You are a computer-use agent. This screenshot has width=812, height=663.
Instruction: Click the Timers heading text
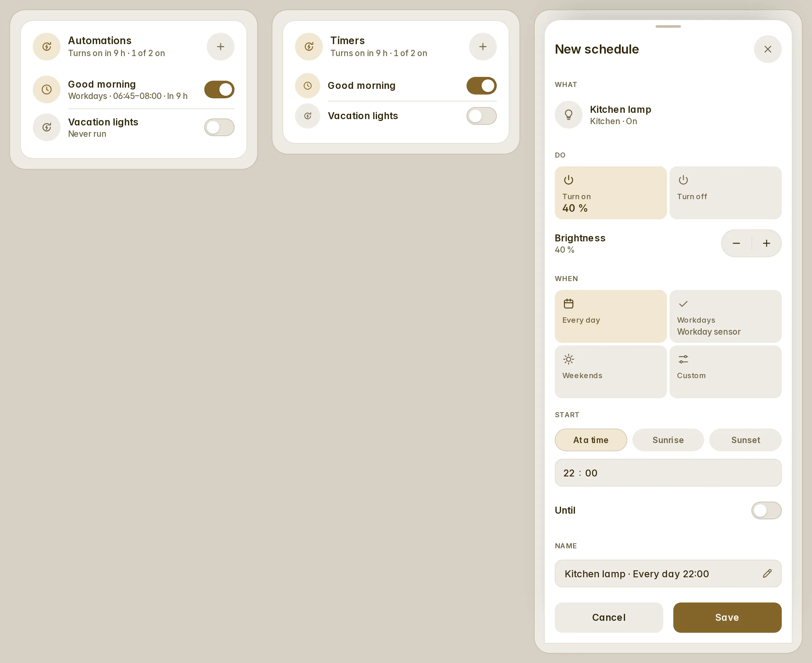pyautogui.click(x=347, y=40)
